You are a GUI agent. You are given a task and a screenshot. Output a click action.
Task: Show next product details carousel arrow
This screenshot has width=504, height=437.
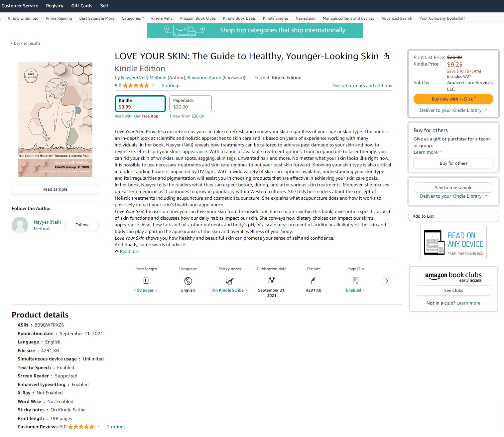387,281
